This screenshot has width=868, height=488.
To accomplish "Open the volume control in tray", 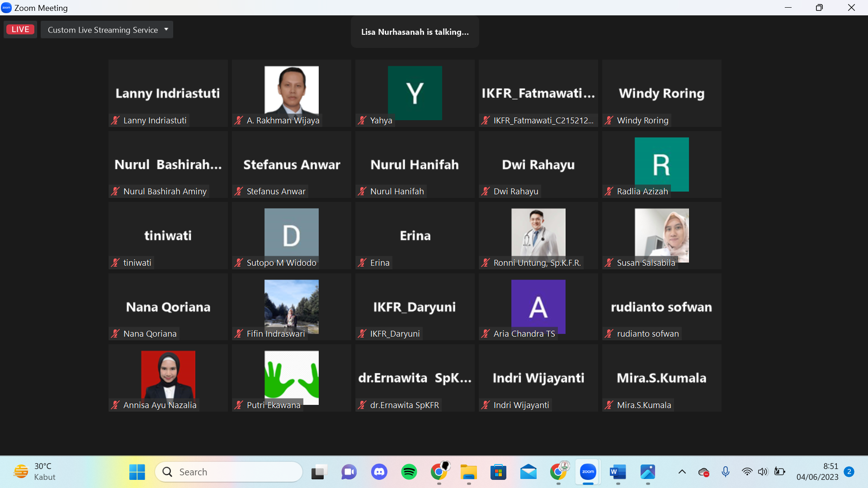I will tap(763, 472).
